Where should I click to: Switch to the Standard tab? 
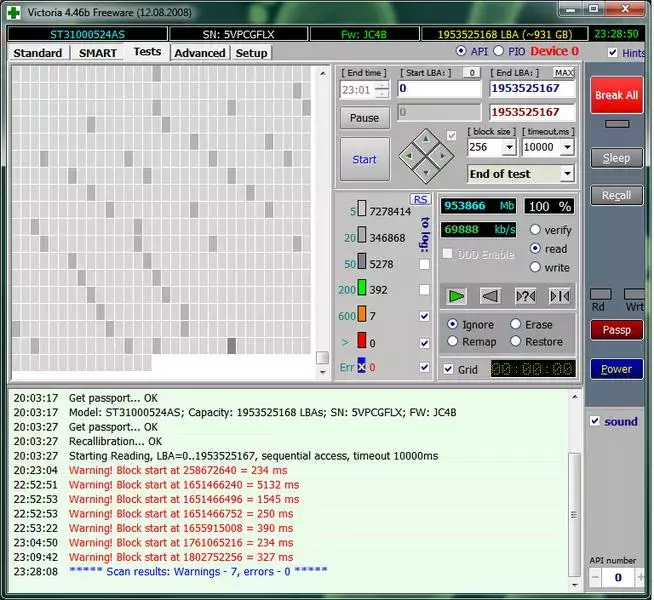coord(38,53)
